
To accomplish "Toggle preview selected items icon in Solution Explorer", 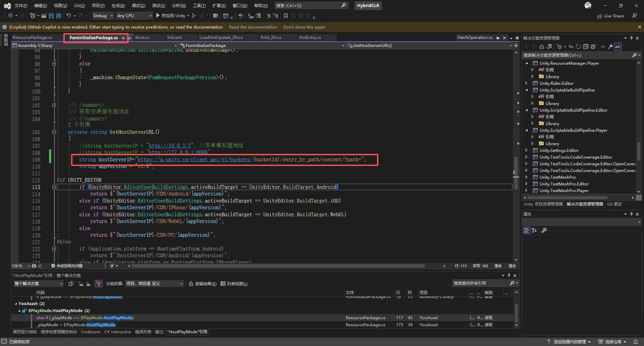I will point(618,47).
